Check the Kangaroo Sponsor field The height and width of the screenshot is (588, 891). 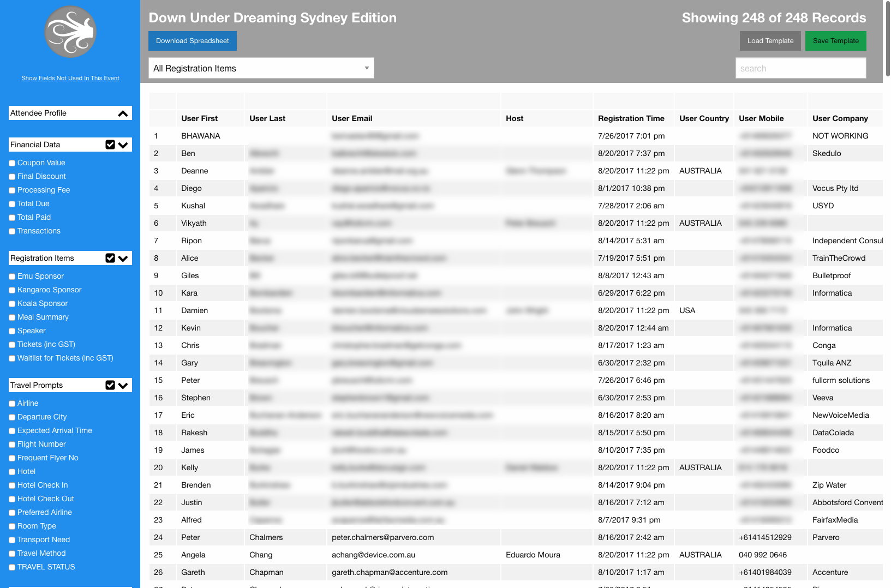12,290
